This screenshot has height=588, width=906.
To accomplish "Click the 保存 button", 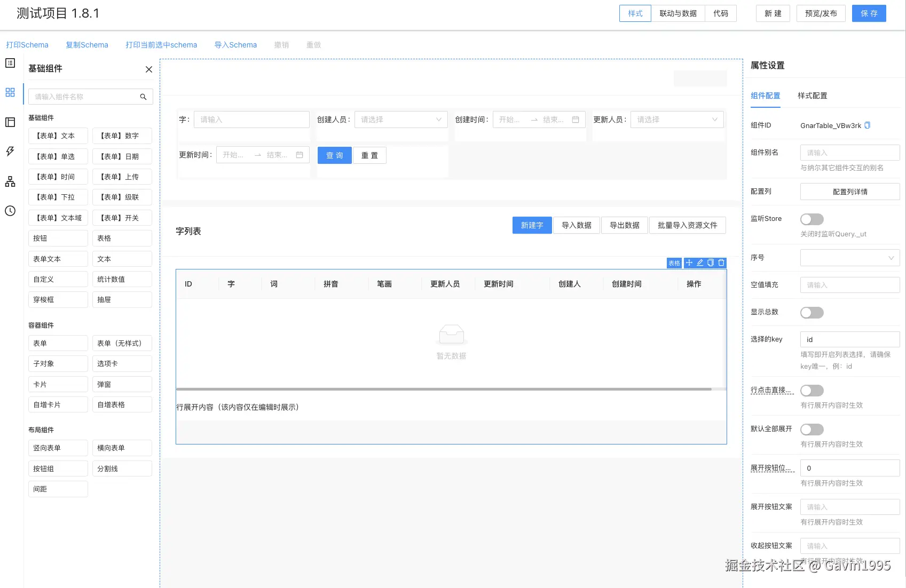I will (x=869, y=13).
